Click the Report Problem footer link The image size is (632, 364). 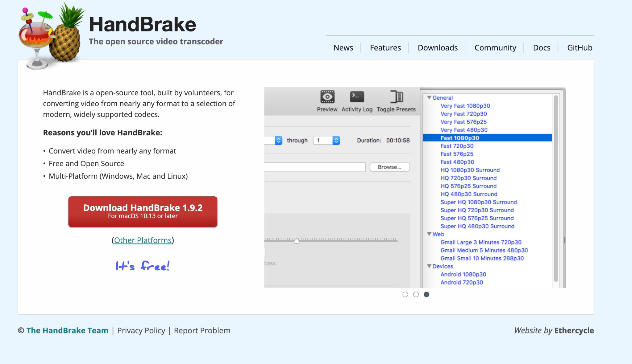(202, 330)
